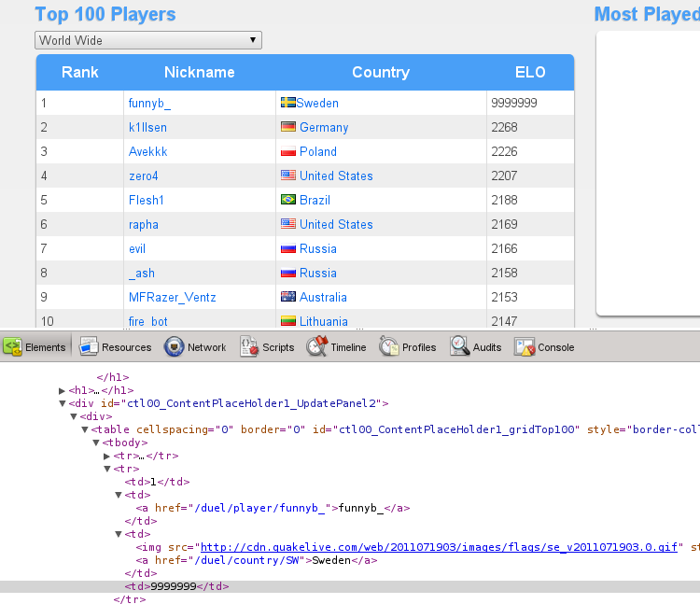Open the World Wide region dropdown

[x=148, y=40]
